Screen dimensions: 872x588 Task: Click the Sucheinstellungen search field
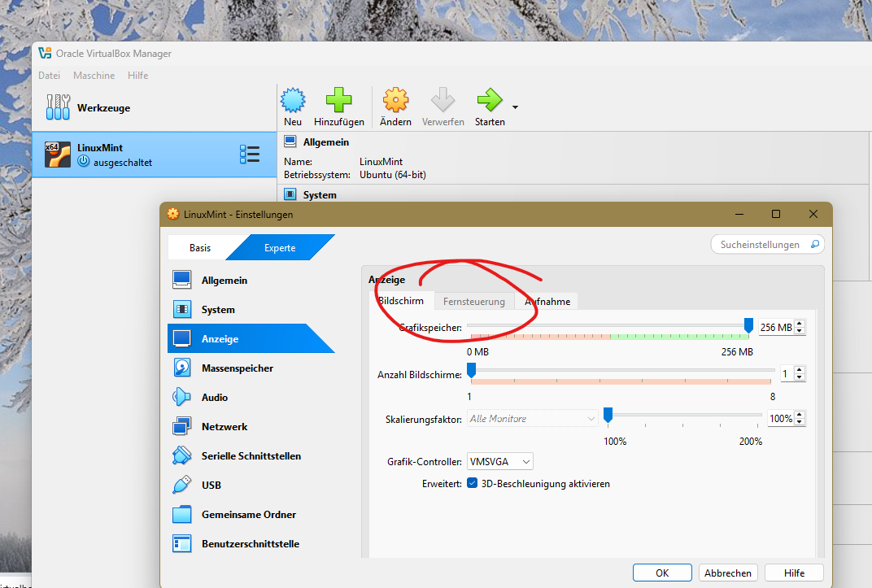point(767,244)
